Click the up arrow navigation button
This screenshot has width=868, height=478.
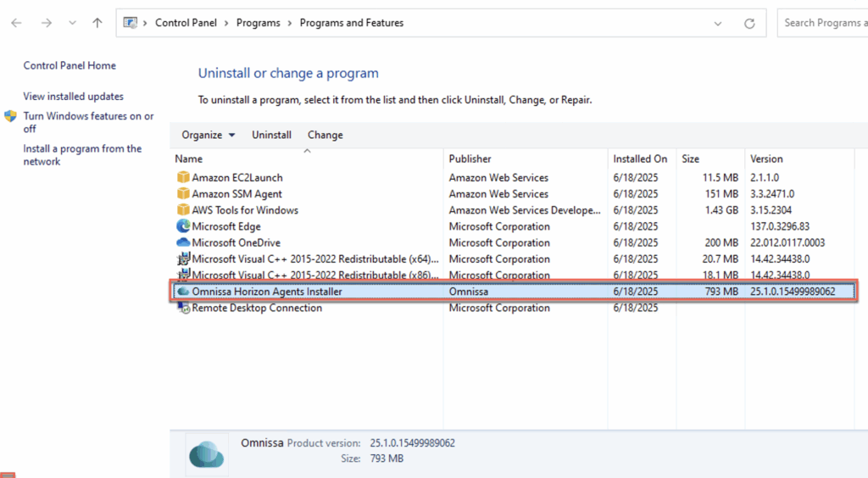pos(97,24)
